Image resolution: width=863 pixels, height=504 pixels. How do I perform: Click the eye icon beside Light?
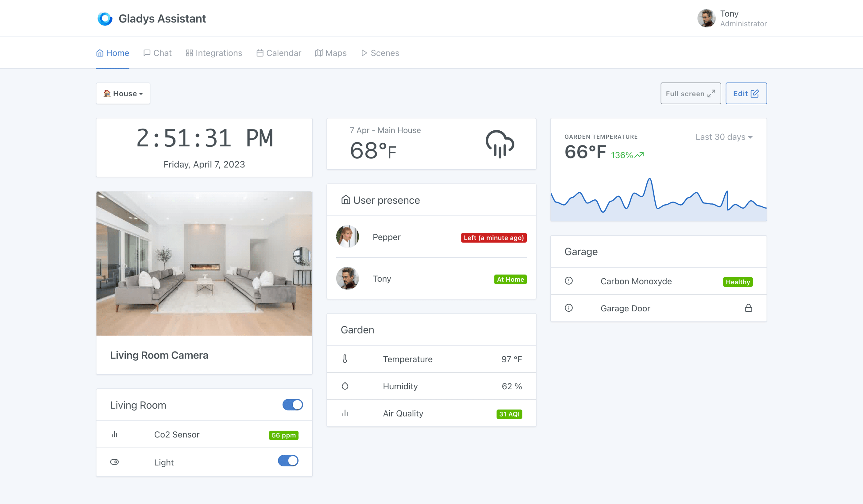[x=115, y=462]
